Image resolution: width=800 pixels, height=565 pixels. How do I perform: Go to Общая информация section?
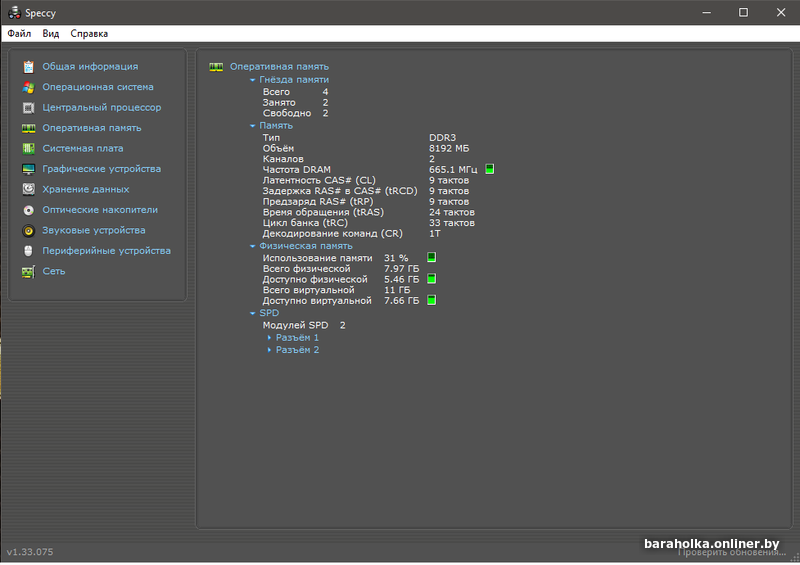click(x=90, y=67)
